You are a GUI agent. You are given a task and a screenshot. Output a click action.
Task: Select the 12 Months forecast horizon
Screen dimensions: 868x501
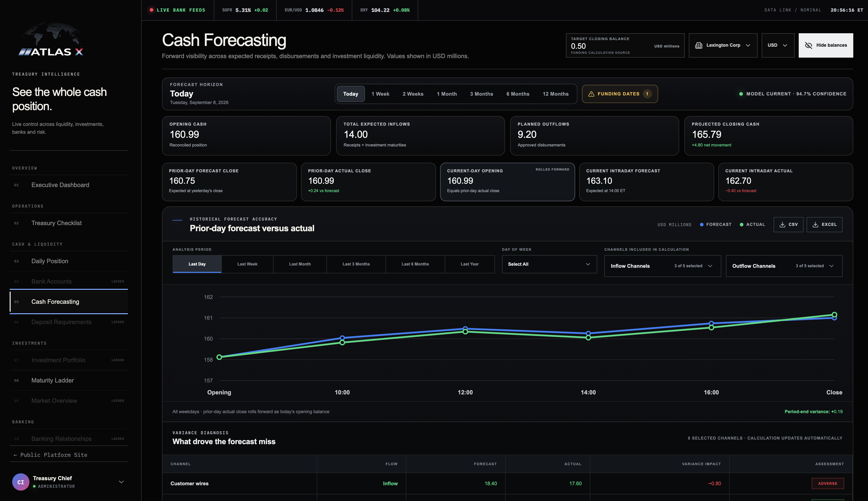tap(555, 94)
